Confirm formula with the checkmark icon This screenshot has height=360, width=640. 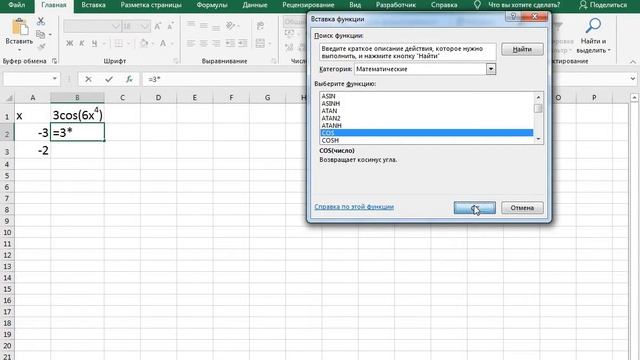coord(109,79)
